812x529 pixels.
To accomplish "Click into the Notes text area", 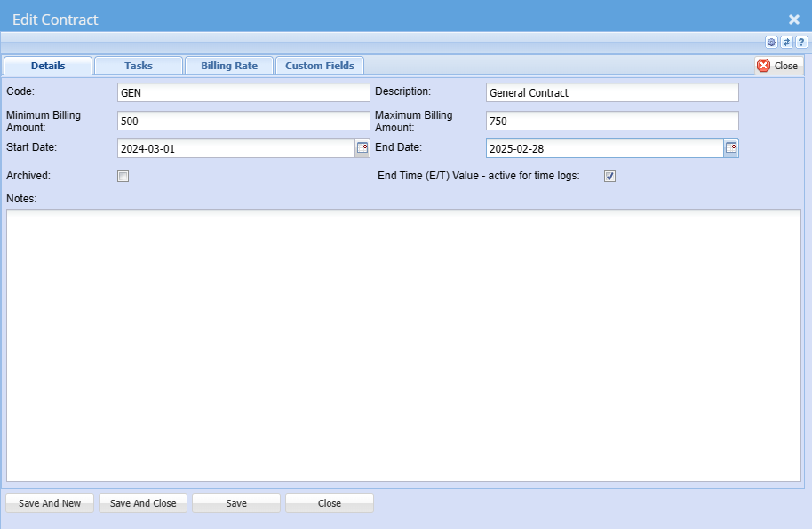I will [403, 346].
